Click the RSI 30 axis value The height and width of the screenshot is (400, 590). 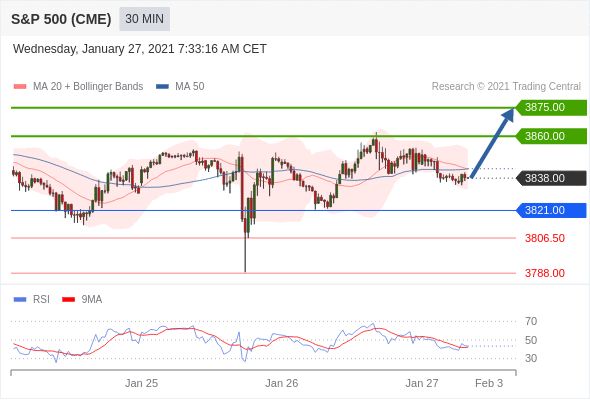(531, 358)
